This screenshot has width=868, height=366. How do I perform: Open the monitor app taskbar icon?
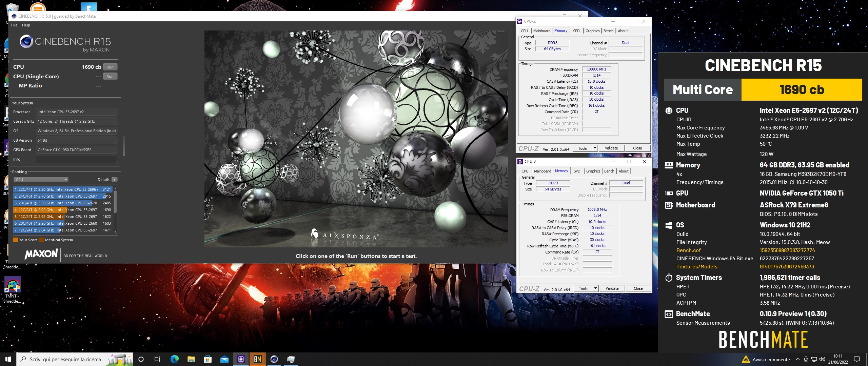coord(291,359)
